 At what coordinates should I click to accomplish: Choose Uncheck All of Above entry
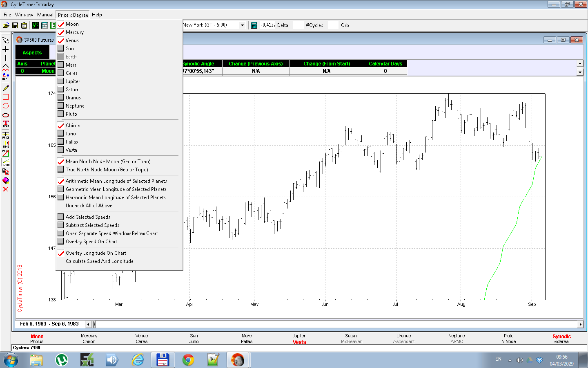tap(89, 206)
